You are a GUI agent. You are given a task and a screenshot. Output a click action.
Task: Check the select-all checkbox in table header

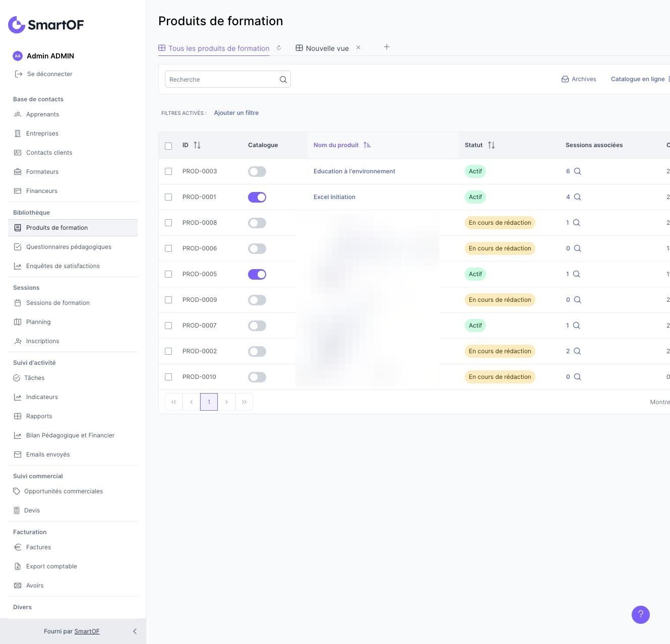(x=168, y=146)
